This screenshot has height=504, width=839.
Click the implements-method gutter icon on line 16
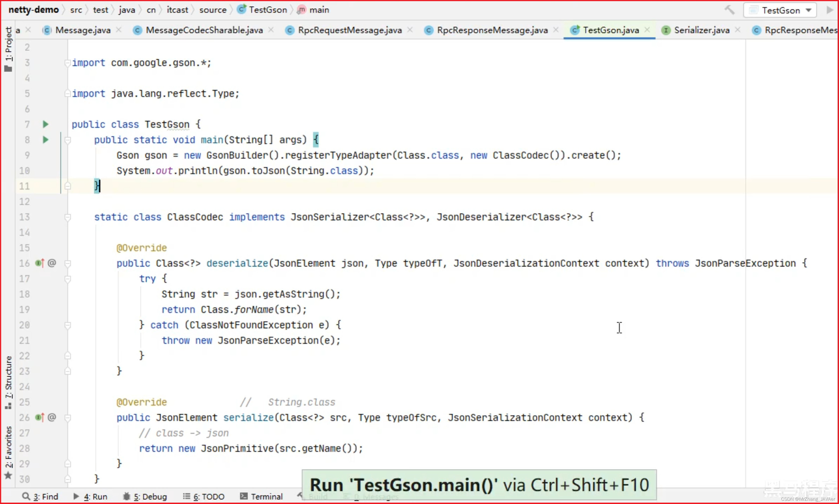click(39, 263)
